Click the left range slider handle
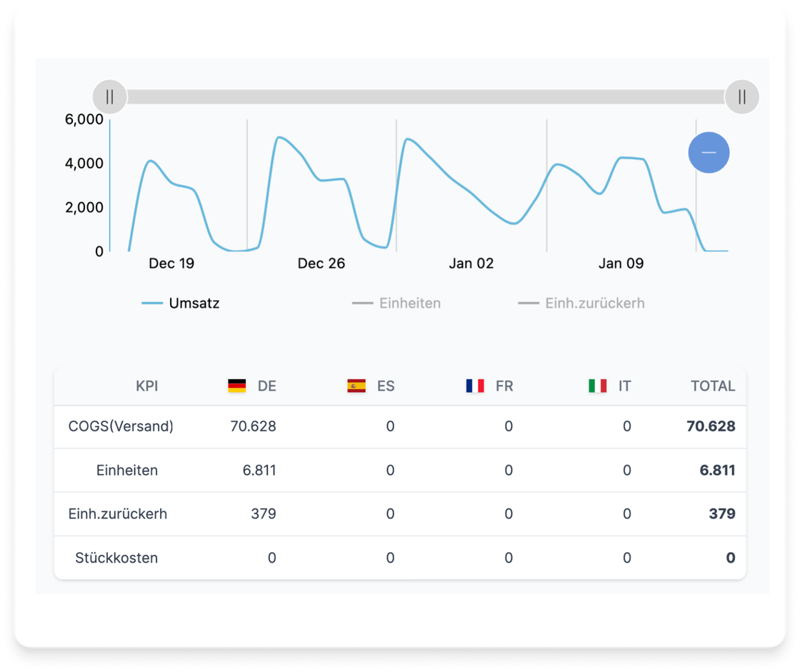This screenshot has height=672, width=800. pyautogui.click(x=110, y=96)
